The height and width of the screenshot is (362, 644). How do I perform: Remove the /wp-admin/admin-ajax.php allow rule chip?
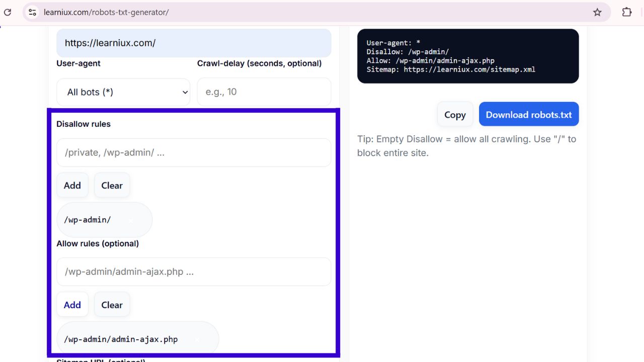pos(197,339)
